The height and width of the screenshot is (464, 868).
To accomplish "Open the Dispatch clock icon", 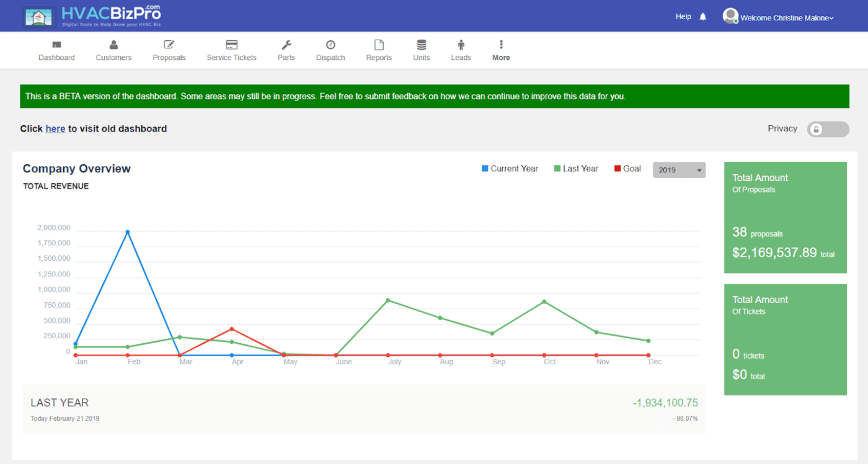I will coord(330,45).
